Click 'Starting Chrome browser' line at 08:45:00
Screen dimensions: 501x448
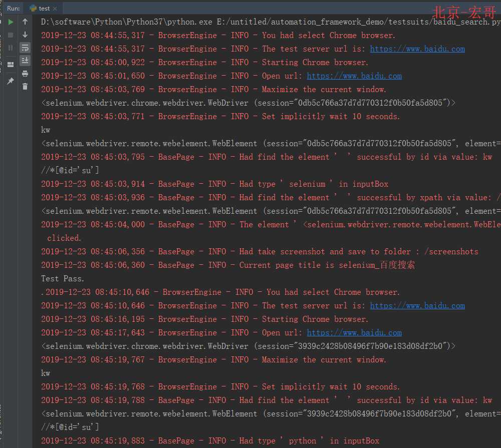point(204,62)
